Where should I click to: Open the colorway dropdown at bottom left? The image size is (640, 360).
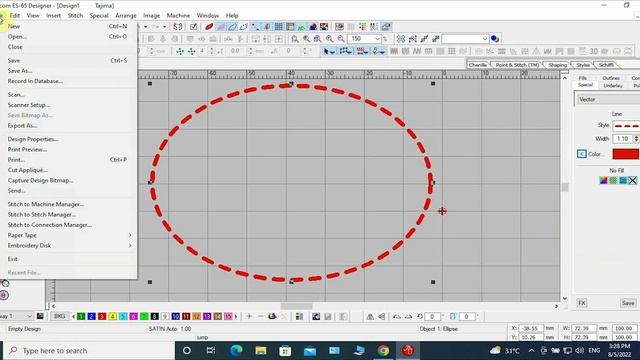(x=29, y=316)
